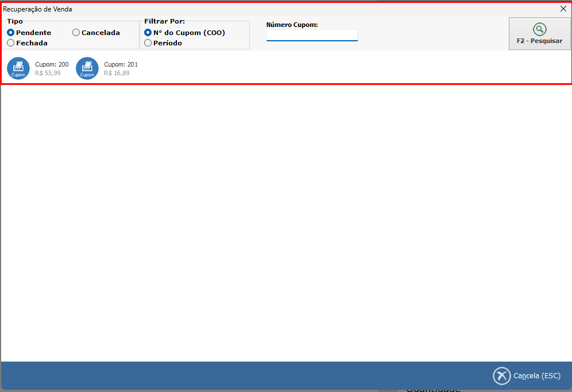572x392 pixels.
Task: Focus the Número Cupom input field
Action: 312,36
